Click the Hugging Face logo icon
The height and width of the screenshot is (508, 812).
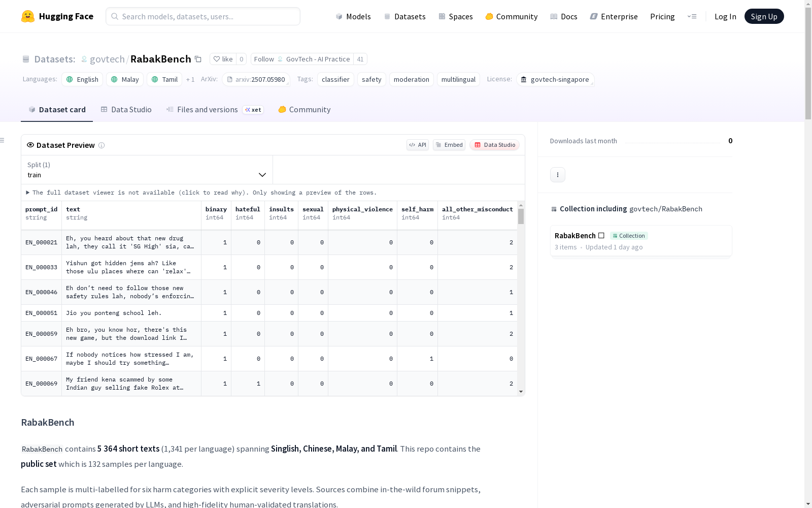[28, 16]
